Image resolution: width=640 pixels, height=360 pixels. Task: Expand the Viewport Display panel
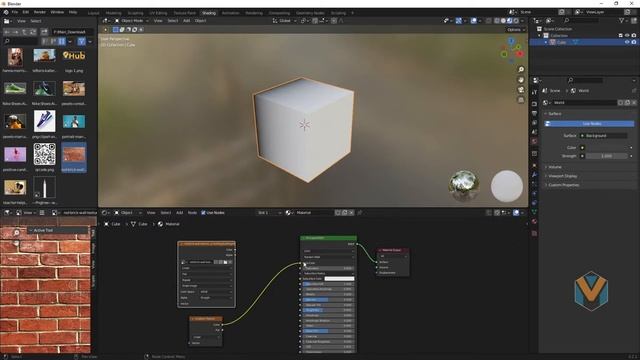(x=562, y=176)
